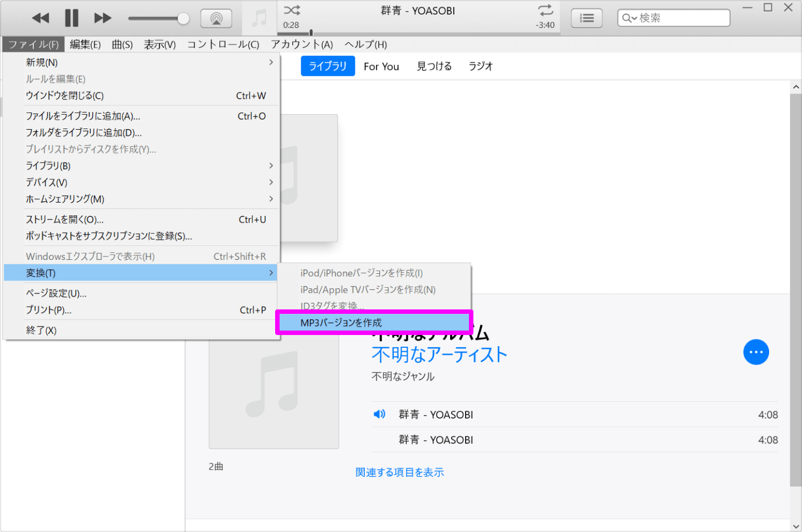Select the second 群青 - YOASOBI track
Viewport: 802px width, 532px height.
click(575, 440)
